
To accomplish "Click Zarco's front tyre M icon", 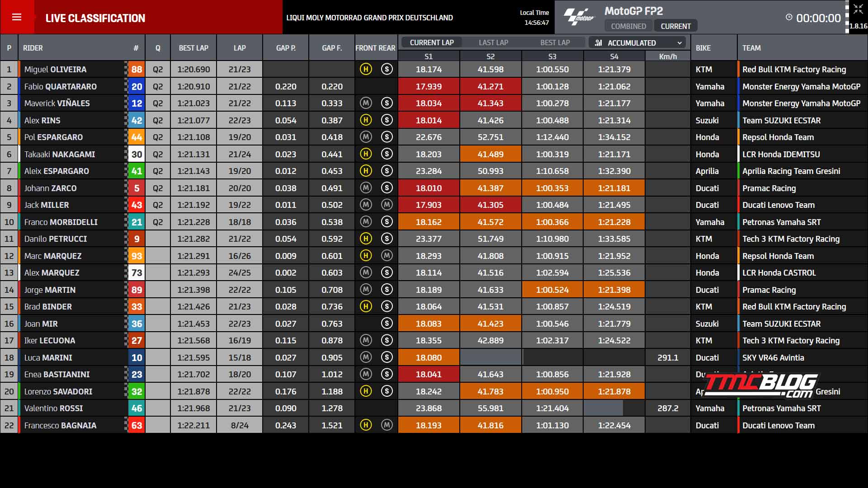I will click(x=366, y=188).
